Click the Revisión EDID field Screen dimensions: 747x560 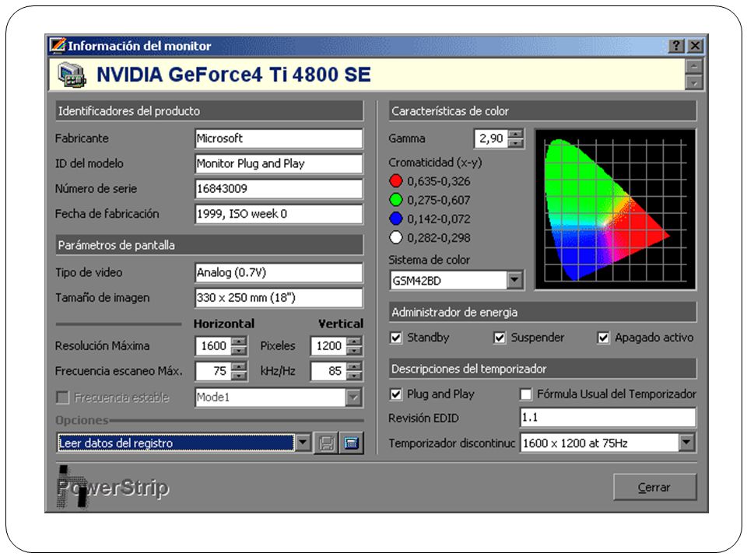click(x=608, y=418)
